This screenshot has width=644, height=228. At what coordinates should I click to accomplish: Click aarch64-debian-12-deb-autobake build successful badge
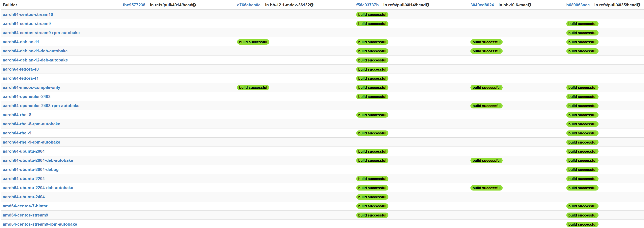click(x=372, y=60)
